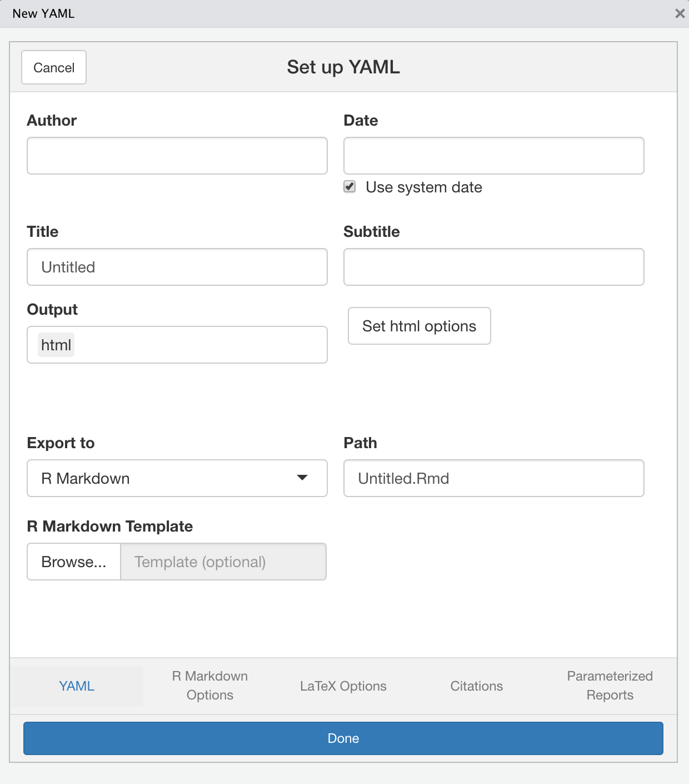Click the Date input field

pyautogui.click(x=493, y=156)
